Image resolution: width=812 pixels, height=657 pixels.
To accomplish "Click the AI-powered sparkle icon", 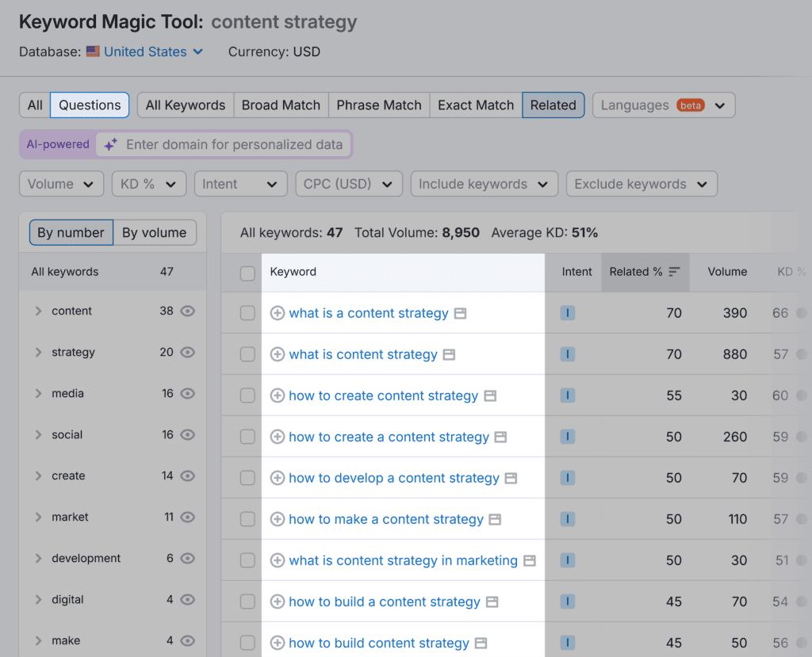I will coord(109,144).
